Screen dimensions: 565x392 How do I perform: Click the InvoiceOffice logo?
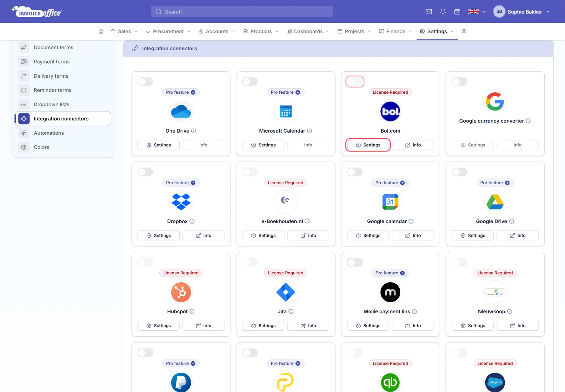tap(37, 11)
